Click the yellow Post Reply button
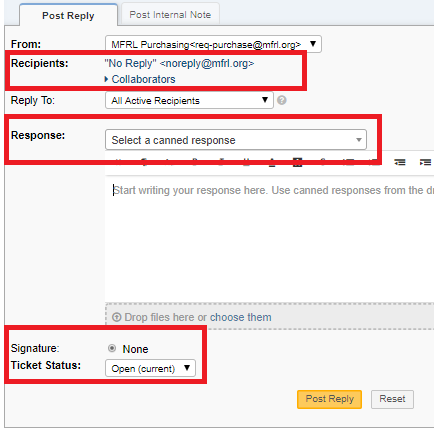434x429 pixels. point(329,399)
